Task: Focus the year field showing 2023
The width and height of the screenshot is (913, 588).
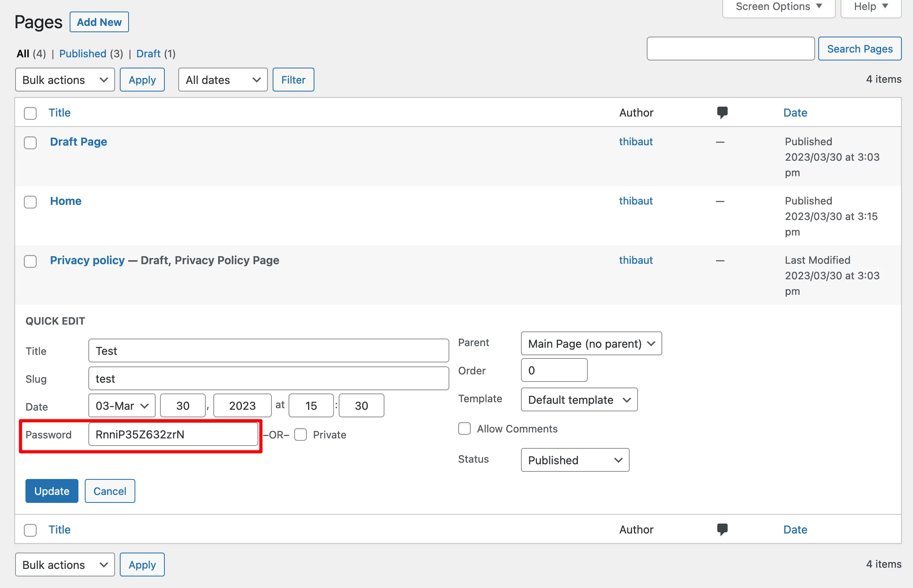Action: tap(242, 405)
